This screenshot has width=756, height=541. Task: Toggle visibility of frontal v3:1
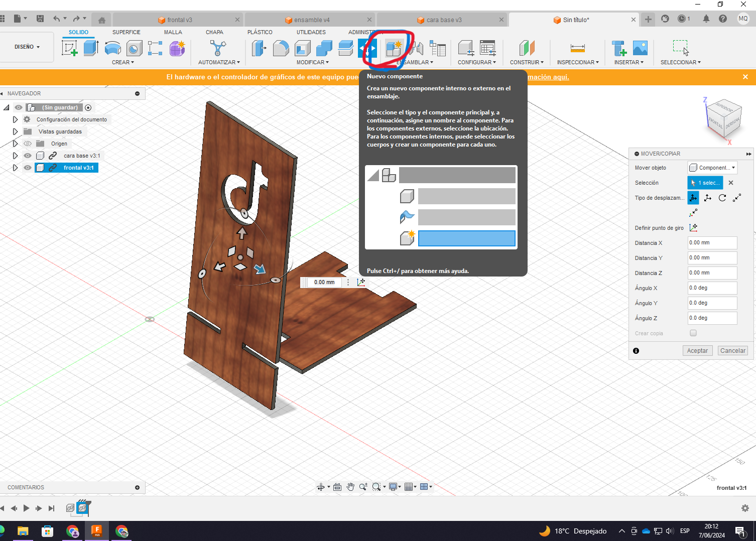(28, 168)
